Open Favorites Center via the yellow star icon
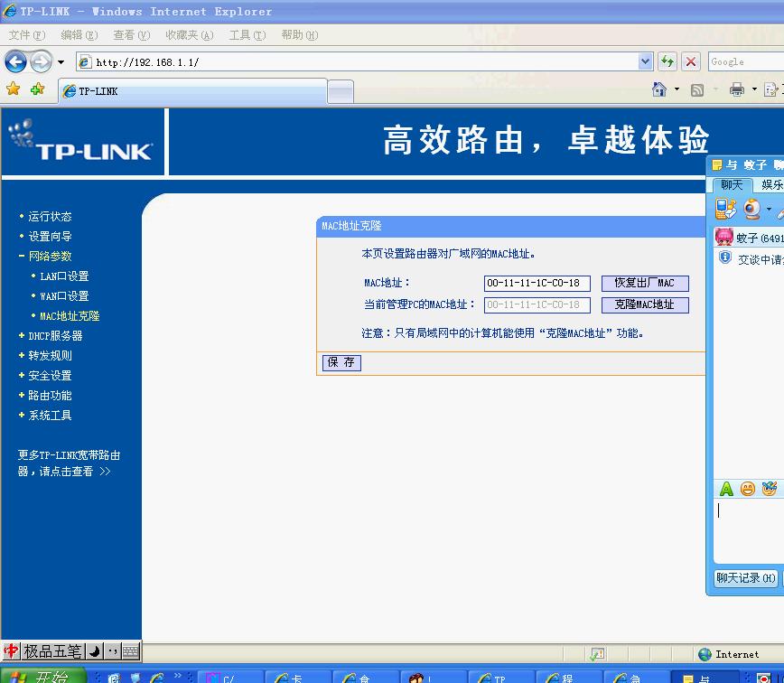 click(x=14, y=89)
